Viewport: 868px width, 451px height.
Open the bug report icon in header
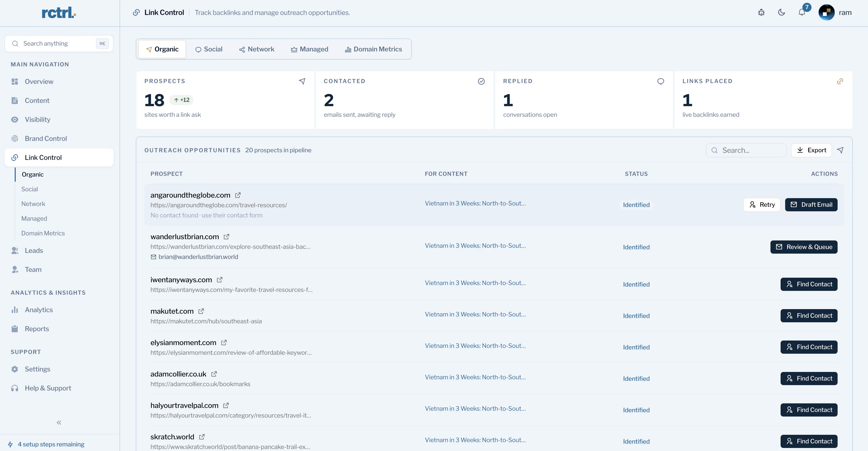pyautogui.click(x=761, y=12)
